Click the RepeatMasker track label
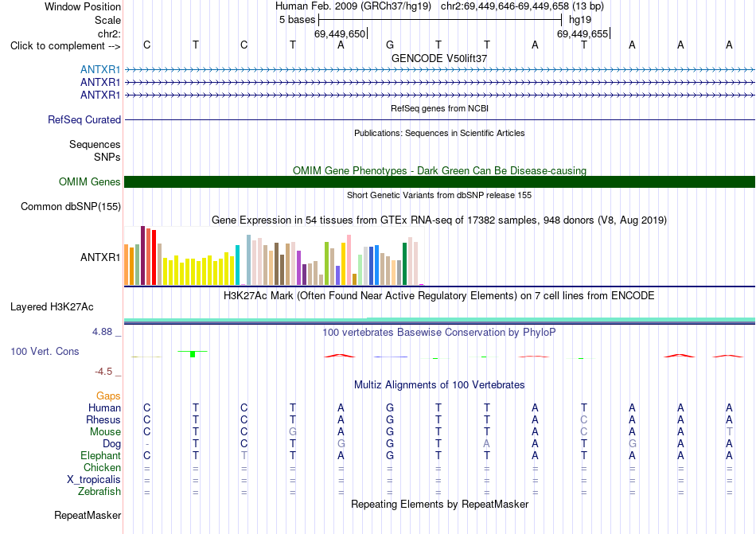Viewport: 756px width, 534px height. tap(88, 515)
